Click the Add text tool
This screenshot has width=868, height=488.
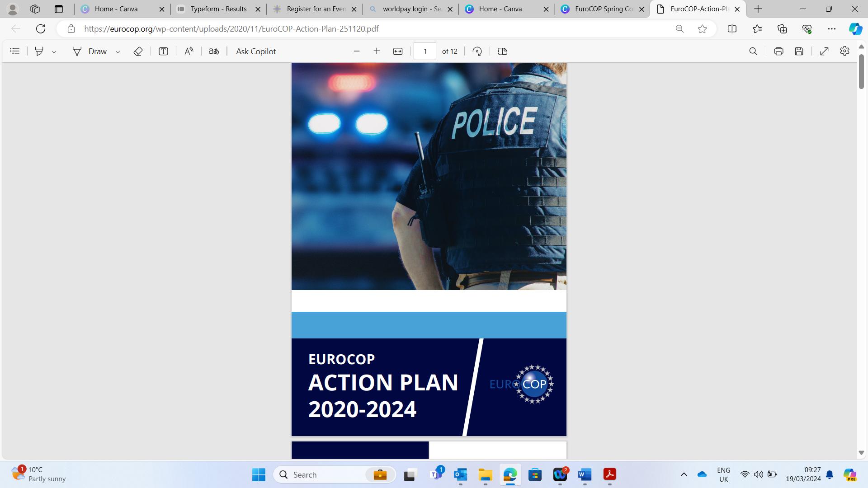[163, 51]
